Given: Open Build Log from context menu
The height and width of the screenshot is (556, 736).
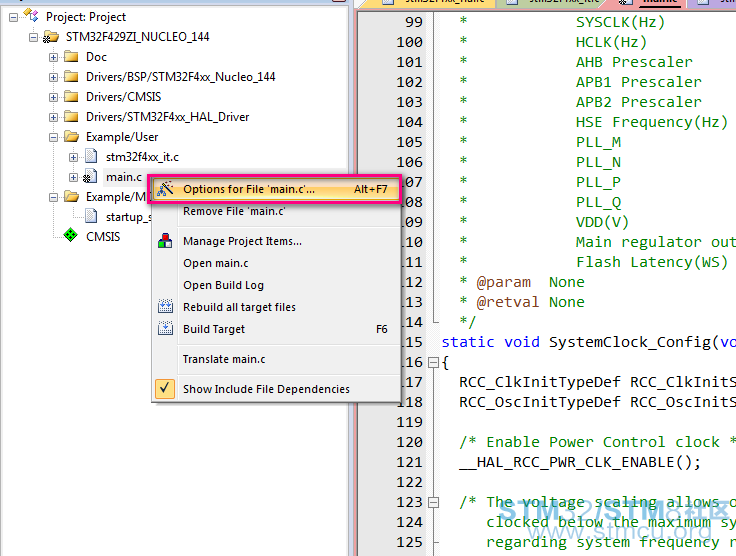Looking at the screenshot, I should point(276,285).
